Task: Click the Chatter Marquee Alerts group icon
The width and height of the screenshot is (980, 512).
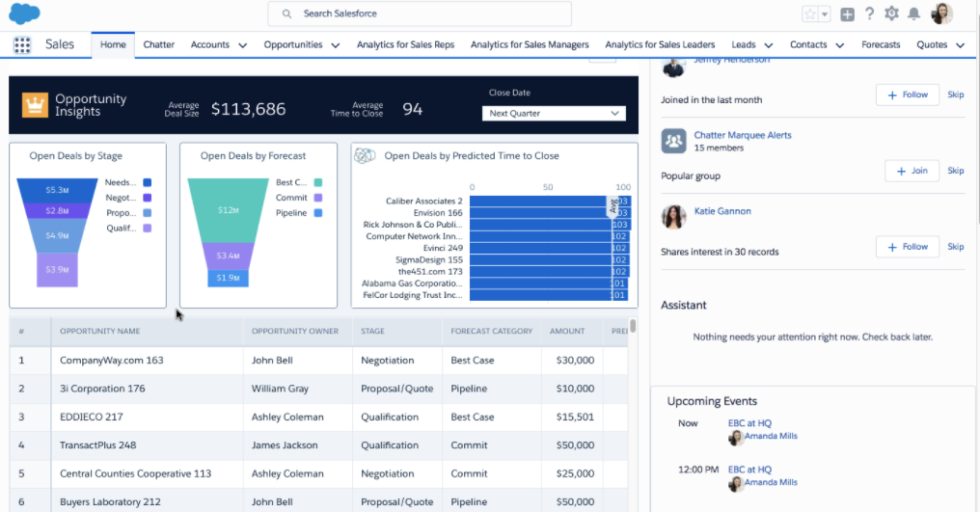Action: 673,141
